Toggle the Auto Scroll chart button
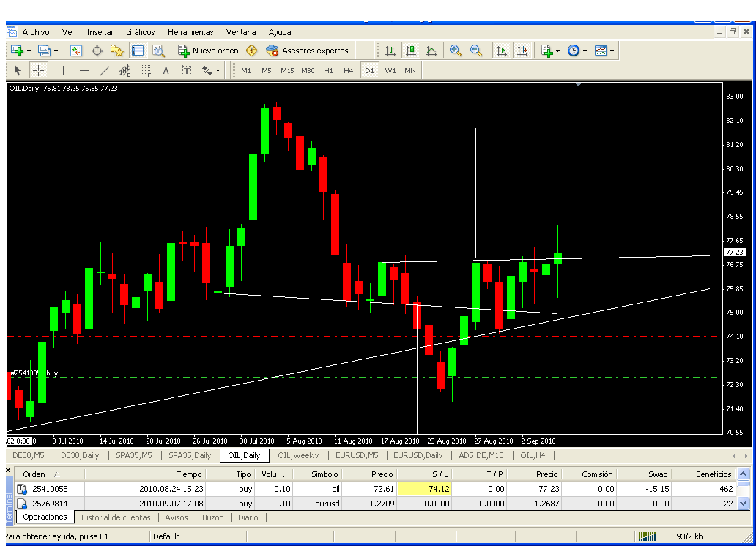Image resolution: width=756 pixels, height=546 pixels. (501, 51)
